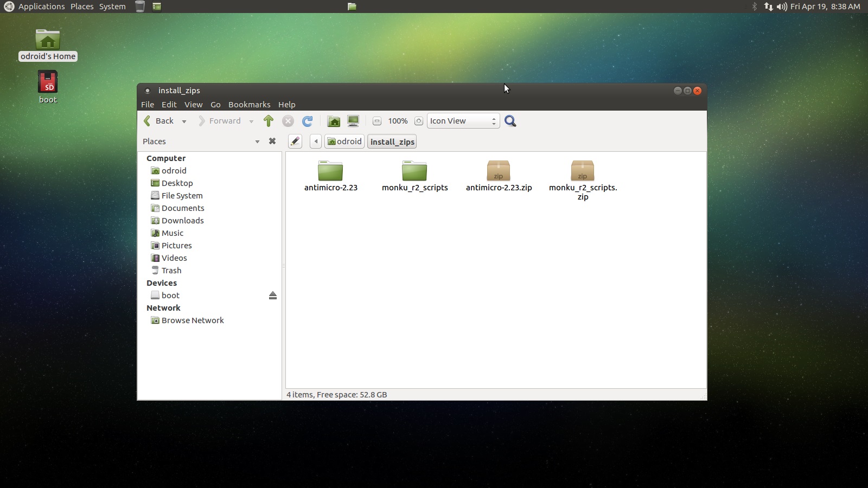Image resolution: width=868 pixels, height=488 pixels.
Task: Open the home folder via toolbar icon
Action: point(334,121)
